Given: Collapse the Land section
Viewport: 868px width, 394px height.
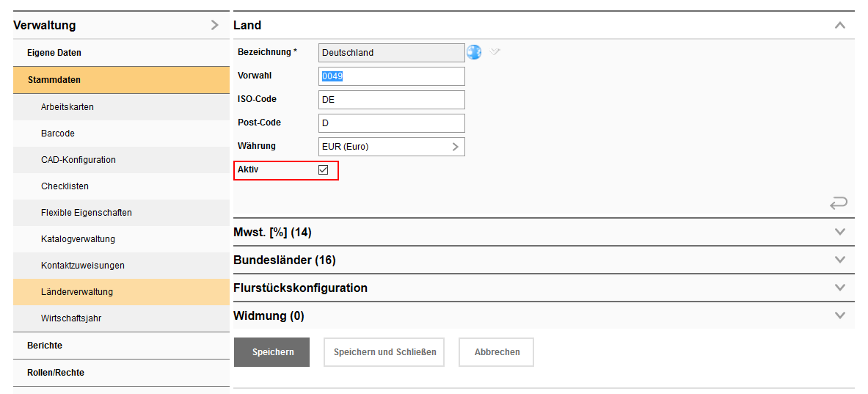Looking at the screenshot, I should [840, 25].
